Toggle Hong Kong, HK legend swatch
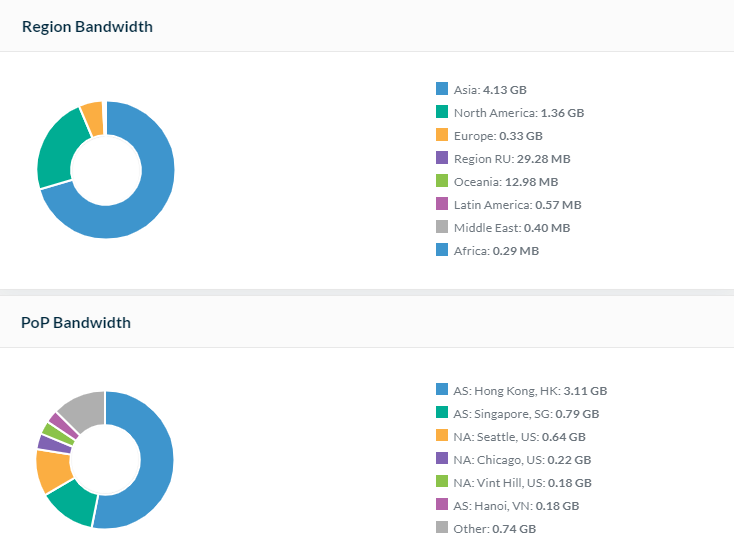The height and width of the screenshot is (549, 734). pos(442,390)
